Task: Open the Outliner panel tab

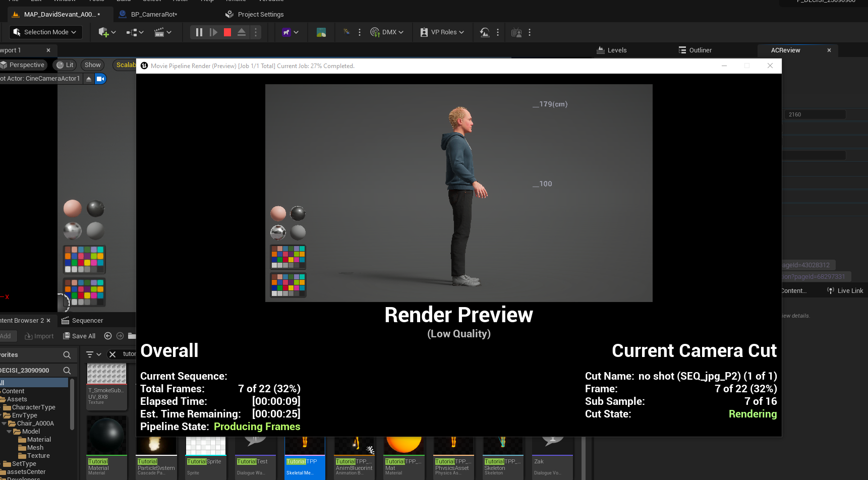Action: click(x=696, y=50)
